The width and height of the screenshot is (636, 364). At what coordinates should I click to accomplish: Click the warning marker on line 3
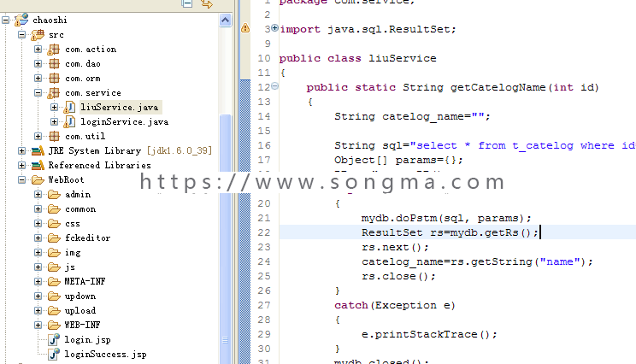pyautogui.click(x=245, y=28)
